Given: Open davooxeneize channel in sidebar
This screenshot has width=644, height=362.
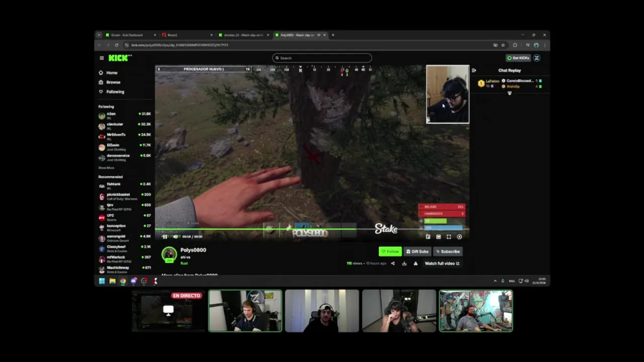Looking at the screenshot, I should (x=125, y=157).
